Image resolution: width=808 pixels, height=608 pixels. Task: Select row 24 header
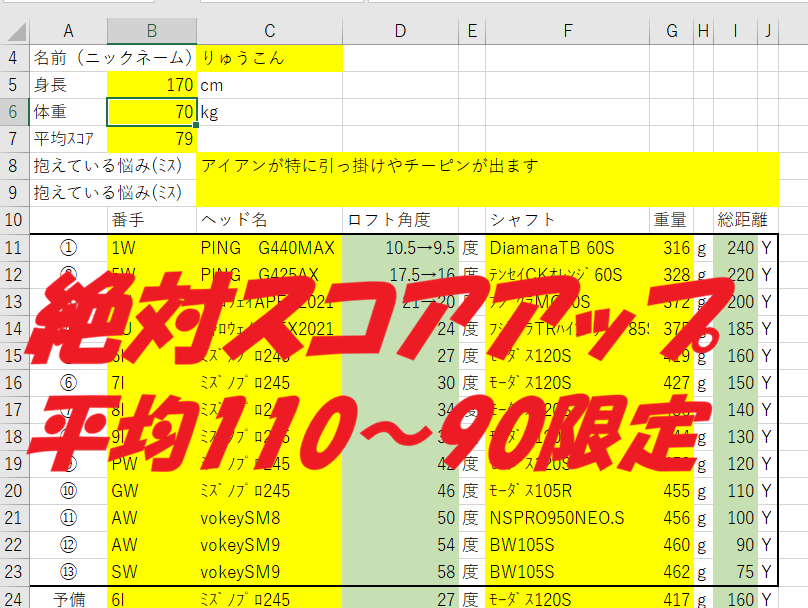[x=14, y=599]
